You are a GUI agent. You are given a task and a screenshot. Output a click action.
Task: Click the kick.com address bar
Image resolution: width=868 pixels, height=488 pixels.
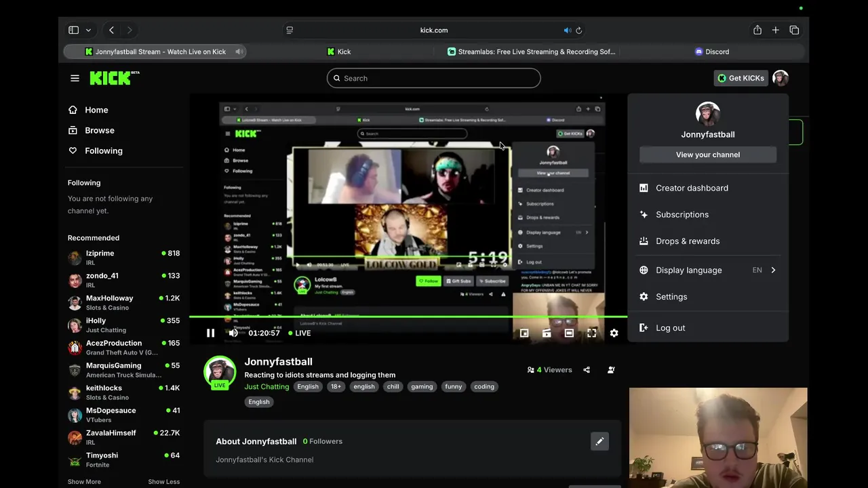[434, 30]
